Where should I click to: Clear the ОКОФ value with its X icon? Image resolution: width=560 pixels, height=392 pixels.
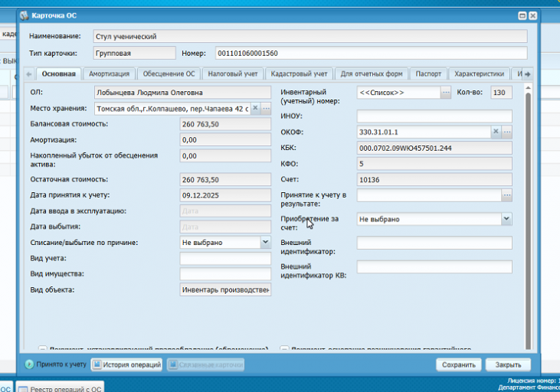pyautogui.click(x=496, y=132)
